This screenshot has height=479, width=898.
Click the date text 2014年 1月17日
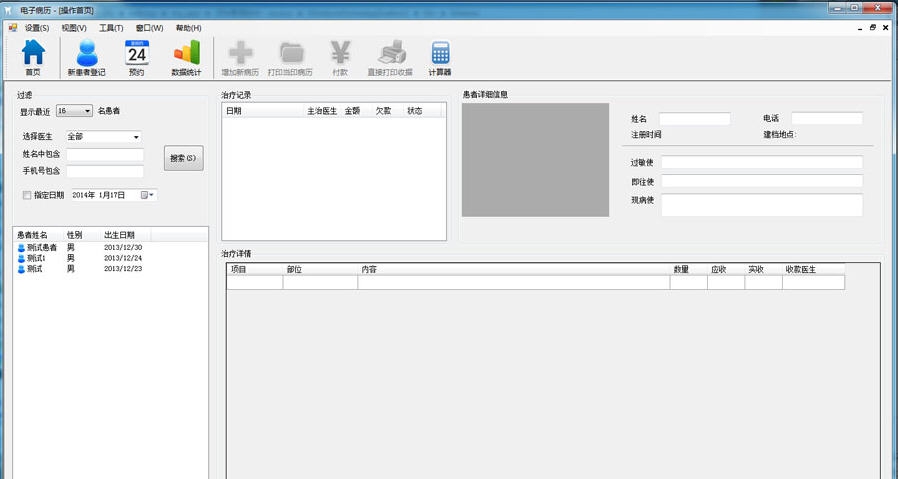pos(99,195)
